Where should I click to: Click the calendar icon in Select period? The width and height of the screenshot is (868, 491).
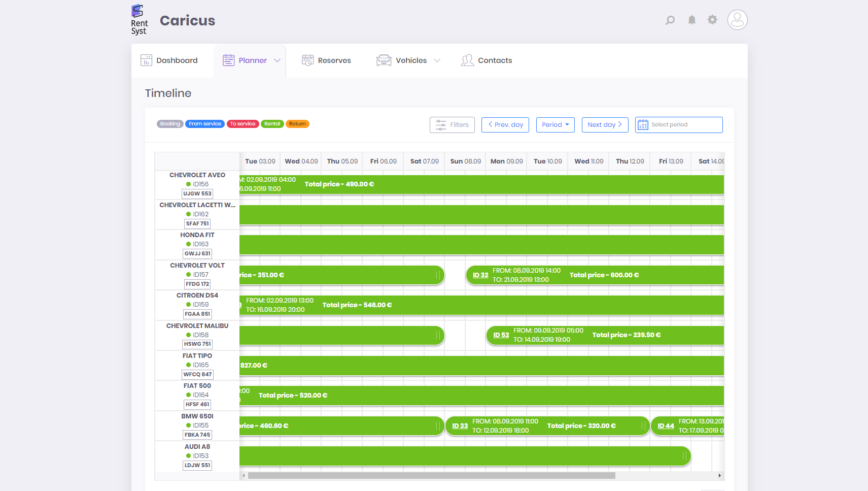[643, 125]
